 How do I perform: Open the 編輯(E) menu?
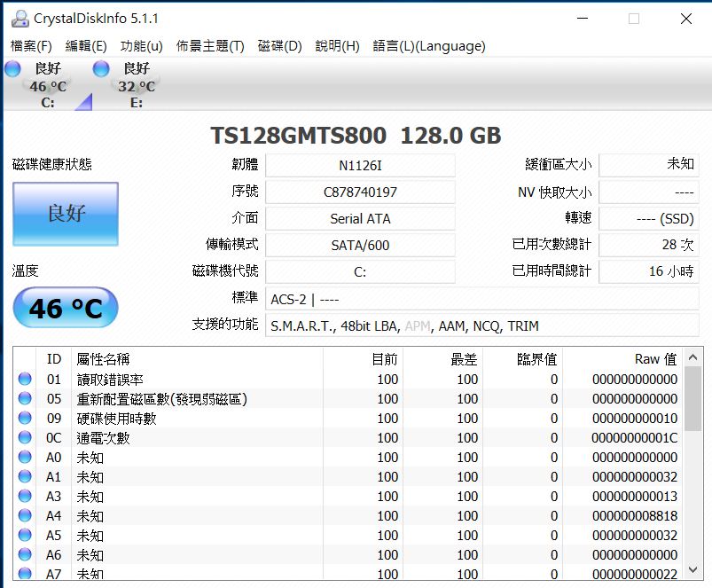pyautogui.click(x=86, y=46)
